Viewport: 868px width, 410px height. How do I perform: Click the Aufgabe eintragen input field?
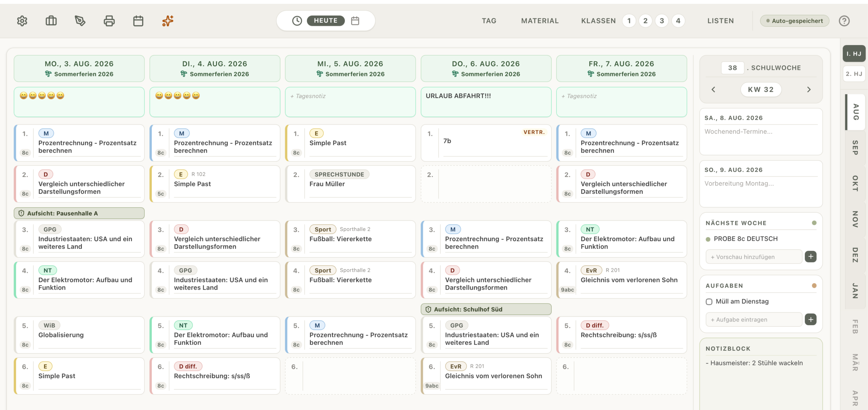(x=754, y=319)
